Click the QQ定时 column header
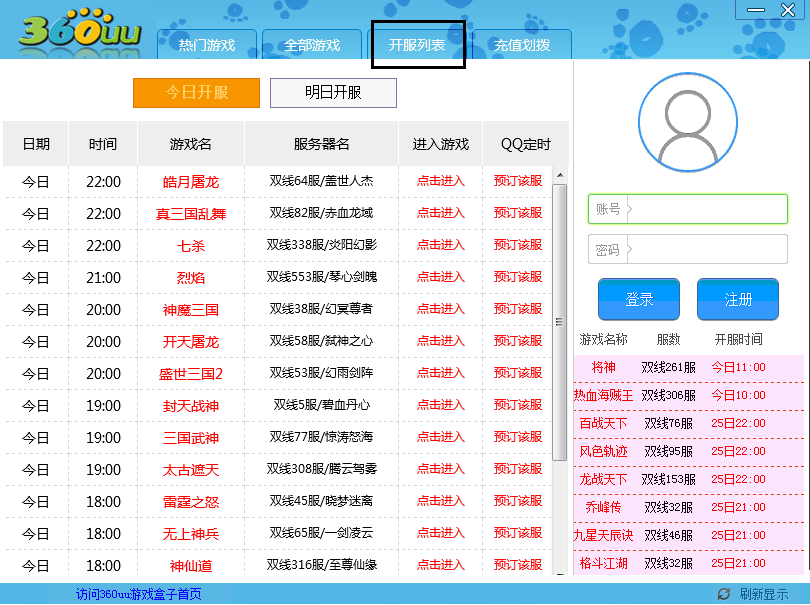This screenshot has width=810, height=605. [x=525, y=144]
